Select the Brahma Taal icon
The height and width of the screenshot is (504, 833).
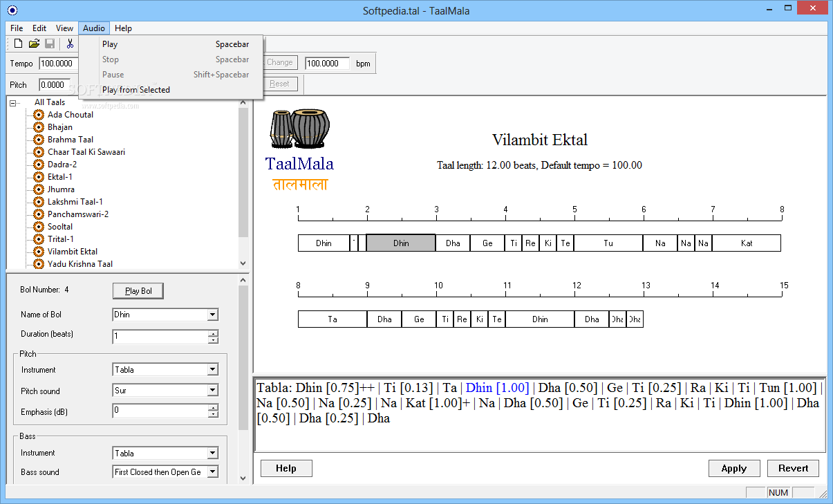tap(39, 140)
